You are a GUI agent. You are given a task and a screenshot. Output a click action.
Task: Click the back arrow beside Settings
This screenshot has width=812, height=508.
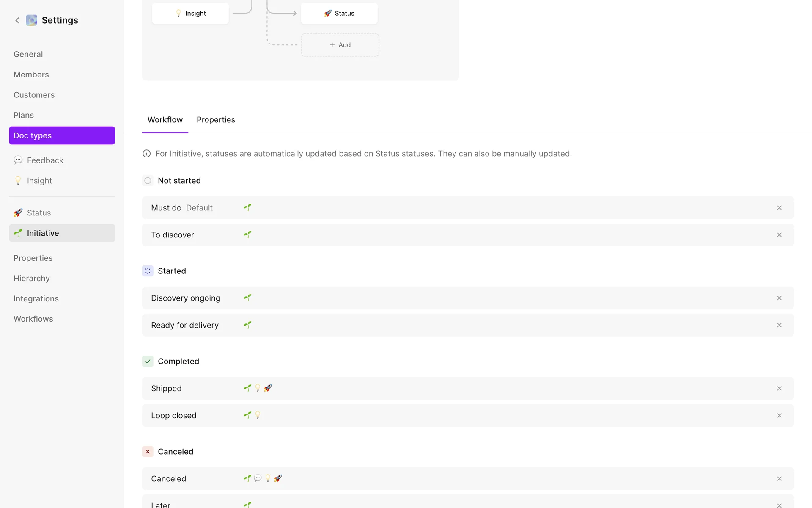point(17,20)
